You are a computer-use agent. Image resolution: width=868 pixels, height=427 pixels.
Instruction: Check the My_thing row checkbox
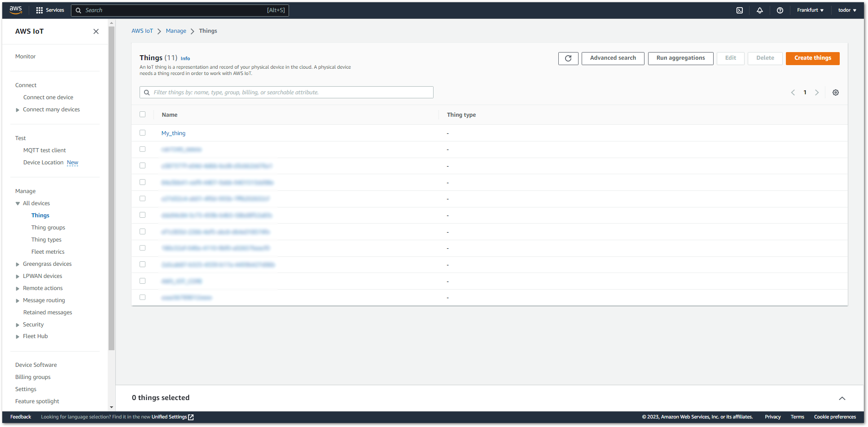tap(143, 133)
